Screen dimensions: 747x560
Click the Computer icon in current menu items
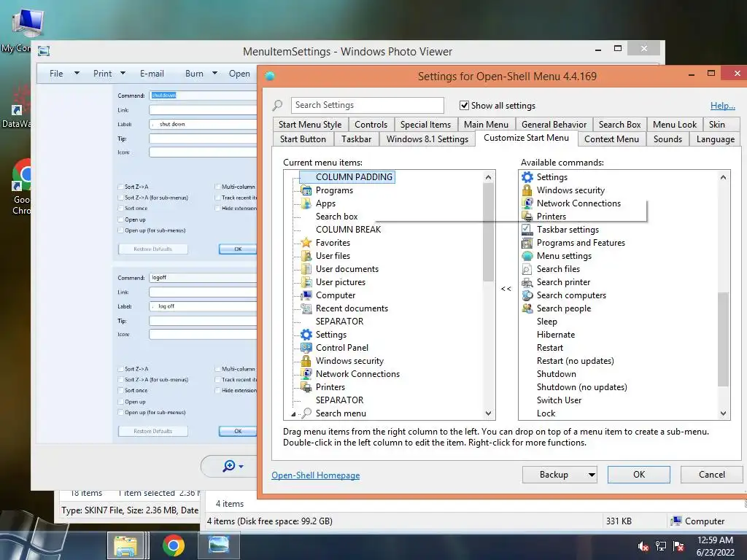pyautogui.click(x=306, y=295)
